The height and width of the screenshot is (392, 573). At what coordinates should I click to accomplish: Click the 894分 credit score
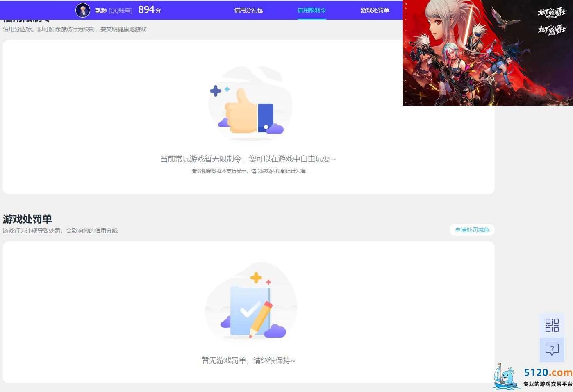click(150, 10)
